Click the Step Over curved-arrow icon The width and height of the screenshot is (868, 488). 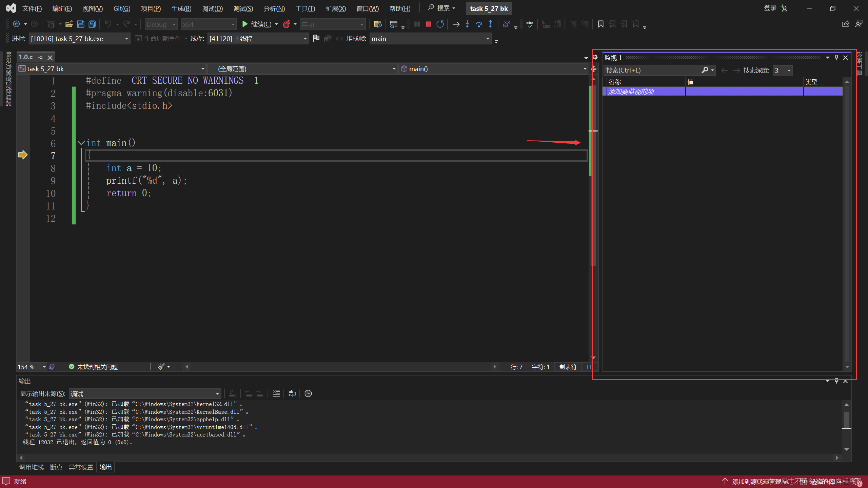coord(479,24)
